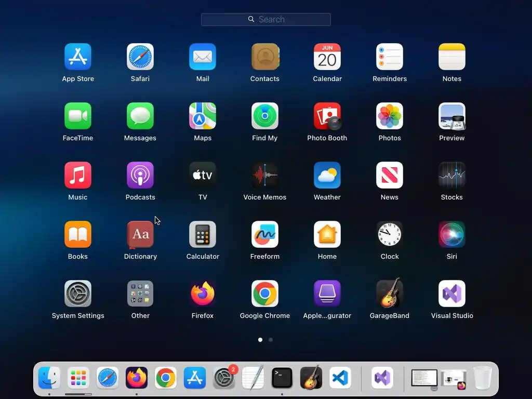The image size is (532, 399).
Task: Launch the News app
Action: (x=390, y=175)
